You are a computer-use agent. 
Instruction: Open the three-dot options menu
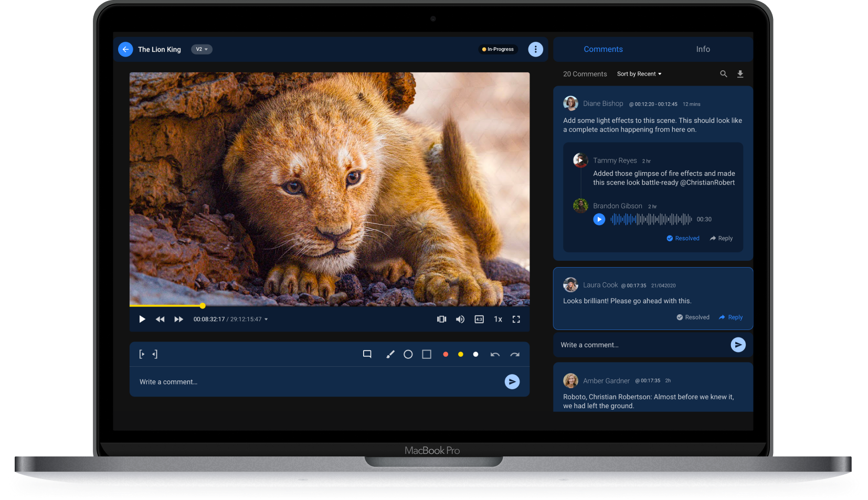535,49
